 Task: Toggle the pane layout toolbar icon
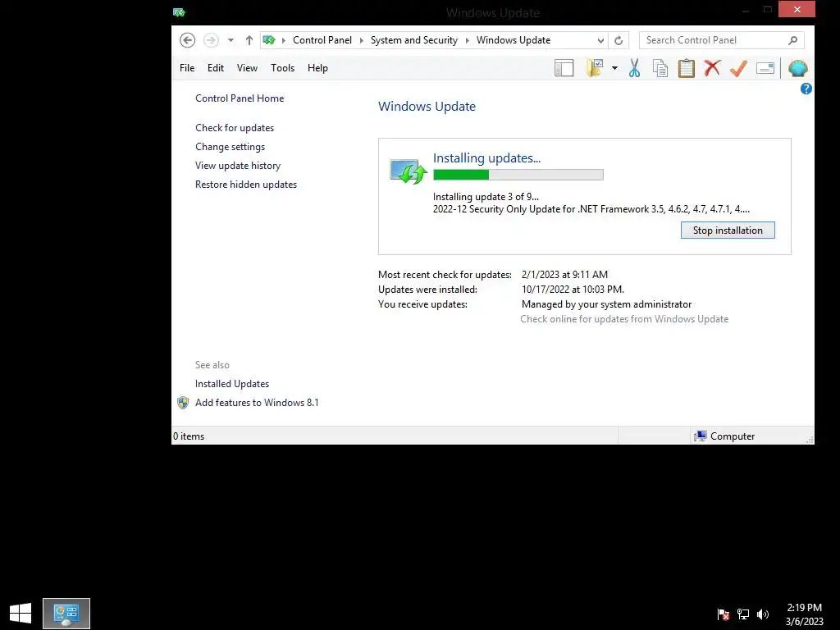[x=564, y=68]
